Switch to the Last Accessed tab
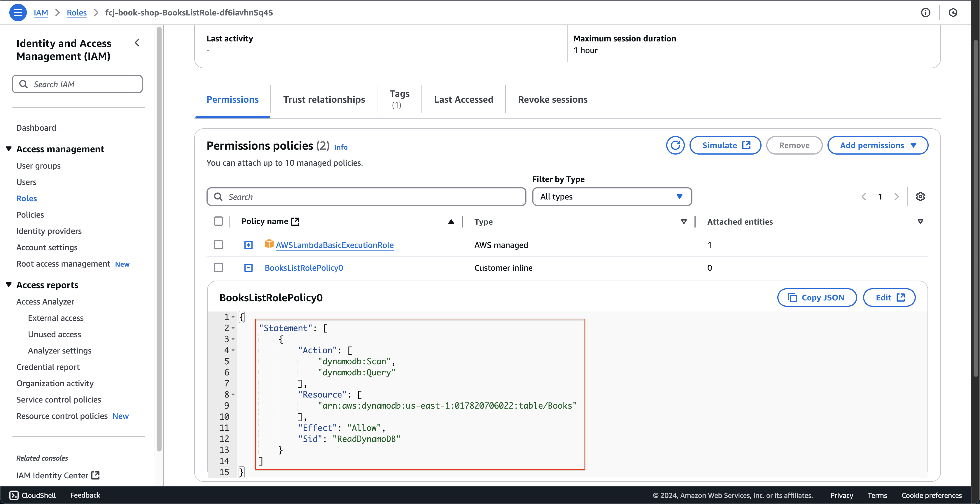Viewport: 980px width, 504px height. [463, 99]
